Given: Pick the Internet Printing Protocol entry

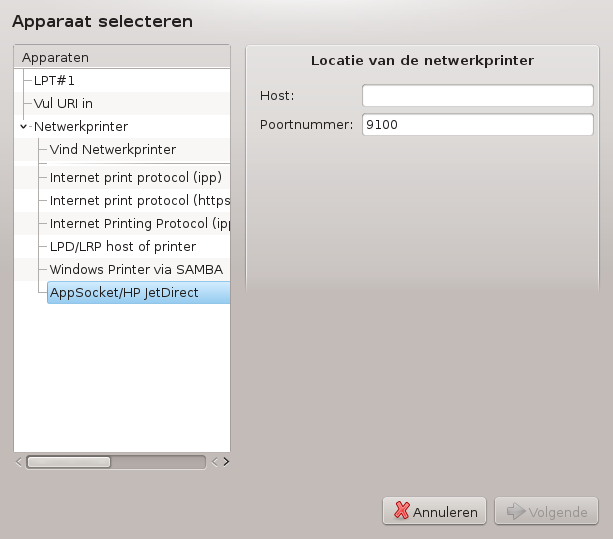Looking at the screenshot, I should [x=140, y=224].
